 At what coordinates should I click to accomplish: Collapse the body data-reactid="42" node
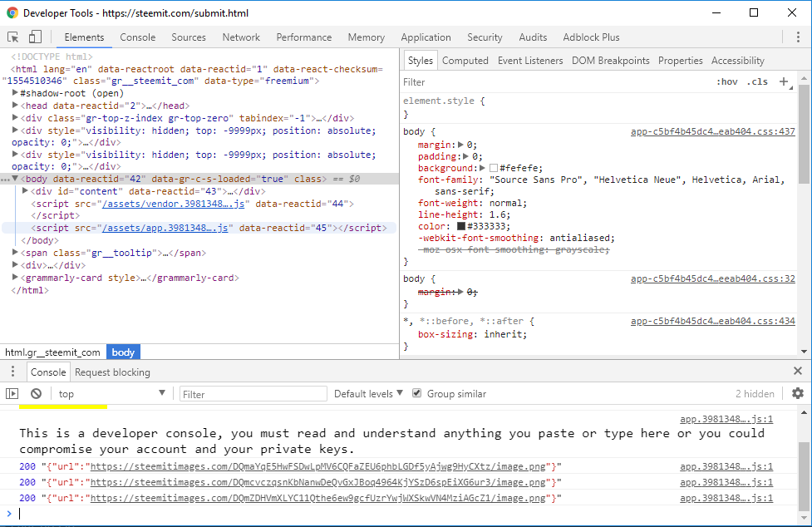click(x=15, y=179)
